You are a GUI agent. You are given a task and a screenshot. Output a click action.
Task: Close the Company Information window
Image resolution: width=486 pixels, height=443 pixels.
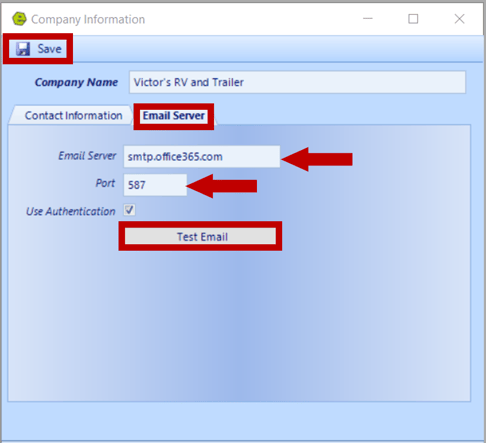pyautogui.click(x=459, y=19)
